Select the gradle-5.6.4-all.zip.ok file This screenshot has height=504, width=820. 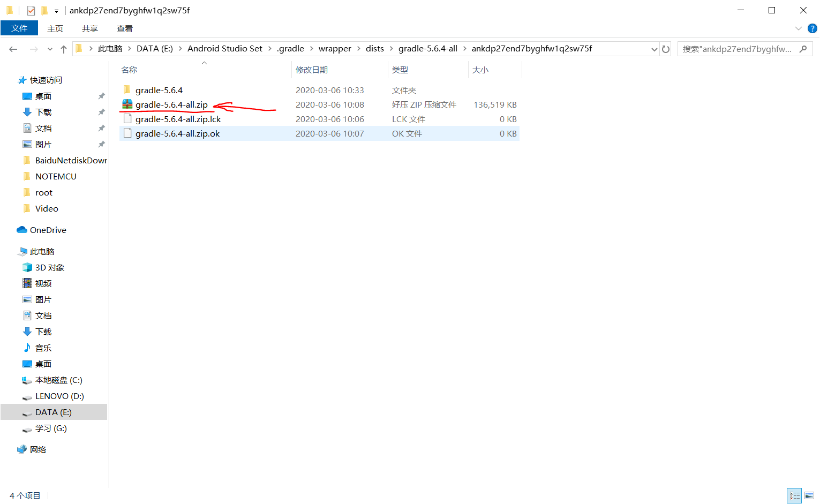[x=177, y=133]
